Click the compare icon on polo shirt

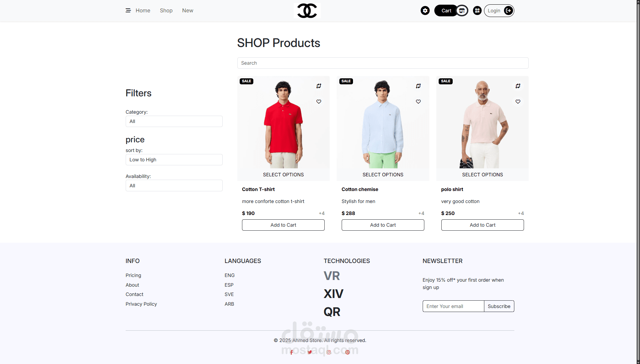(x=518, y=86)
